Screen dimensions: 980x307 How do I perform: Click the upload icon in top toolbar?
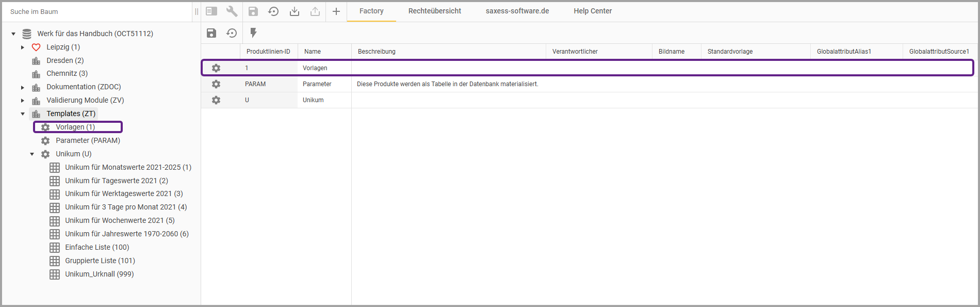coord(315,11)
